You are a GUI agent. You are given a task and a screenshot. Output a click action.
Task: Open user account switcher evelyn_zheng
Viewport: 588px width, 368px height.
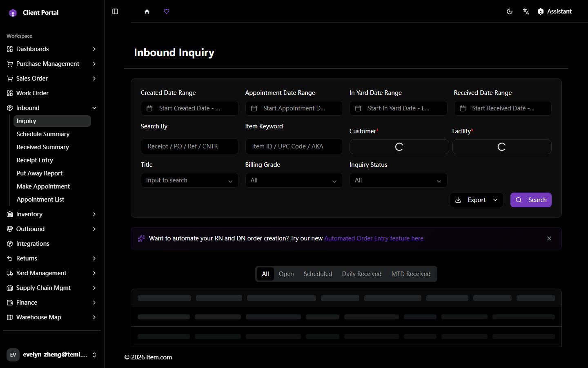pos(52,355)
